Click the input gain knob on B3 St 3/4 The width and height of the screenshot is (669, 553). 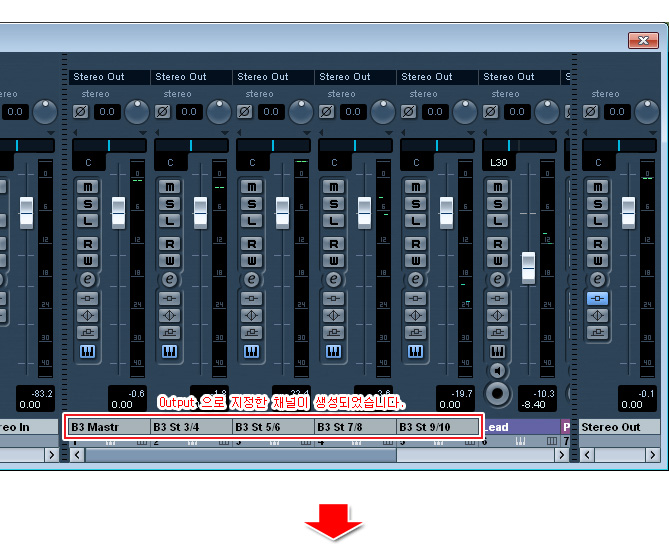(219, 112)
